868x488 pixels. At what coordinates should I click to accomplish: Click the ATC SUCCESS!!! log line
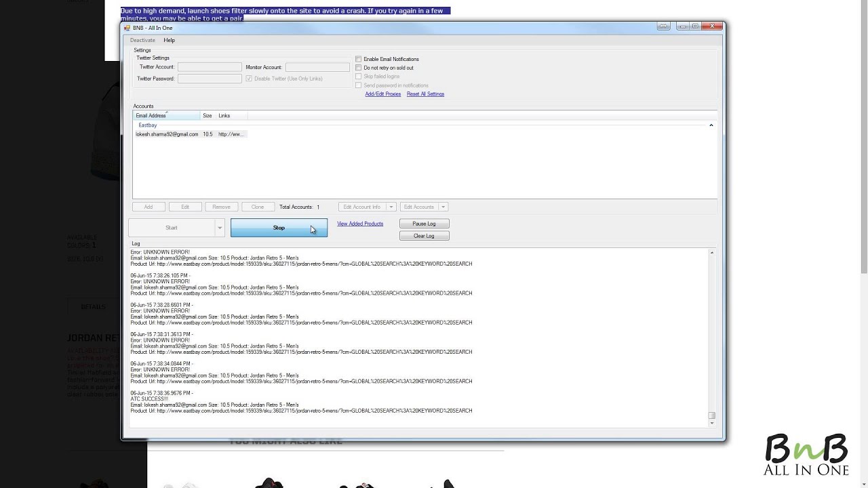149,399
